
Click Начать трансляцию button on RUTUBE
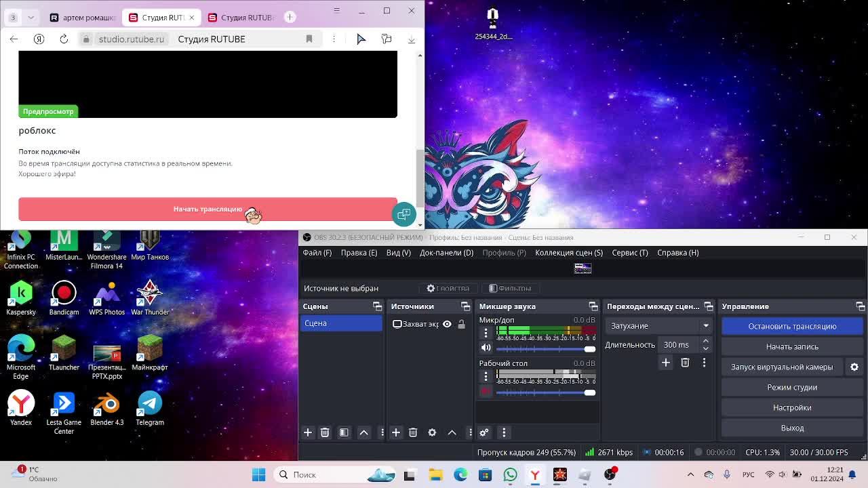pos(208,209)
